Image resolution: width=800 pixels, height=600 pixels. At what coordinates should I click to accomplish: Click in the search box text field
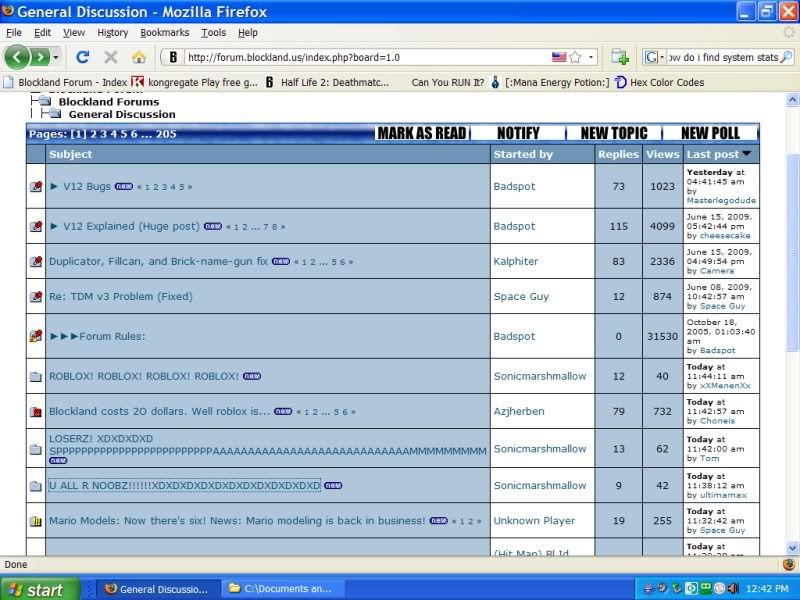[723, 57]
